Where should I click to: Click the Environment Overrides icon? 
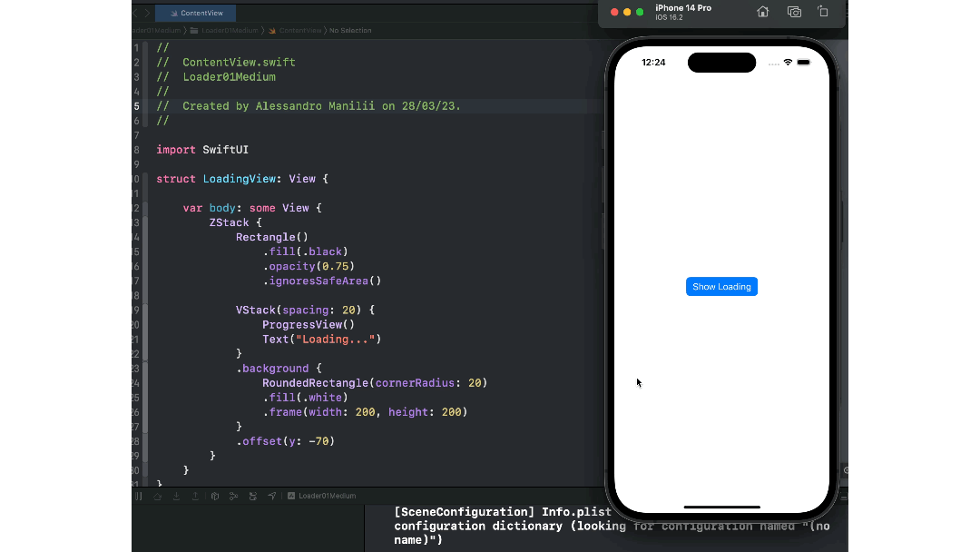pyautogui.click(x=253, y=496)
